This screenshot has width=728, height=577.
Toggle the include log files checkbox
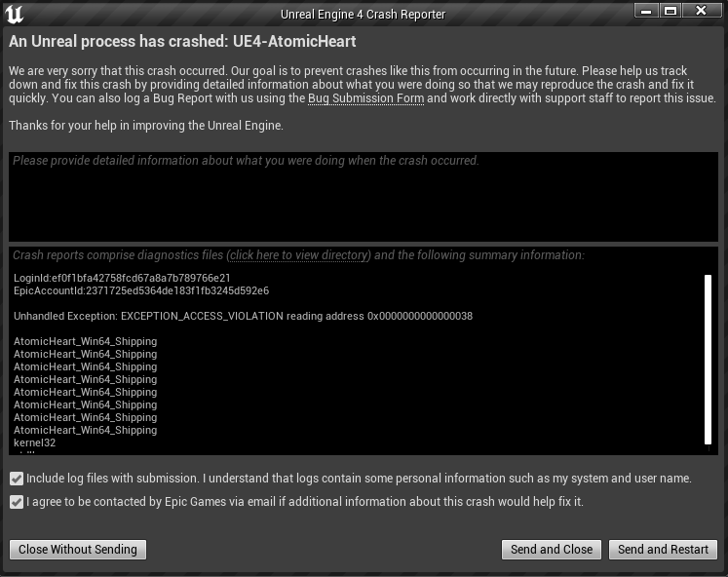[17, 479]
